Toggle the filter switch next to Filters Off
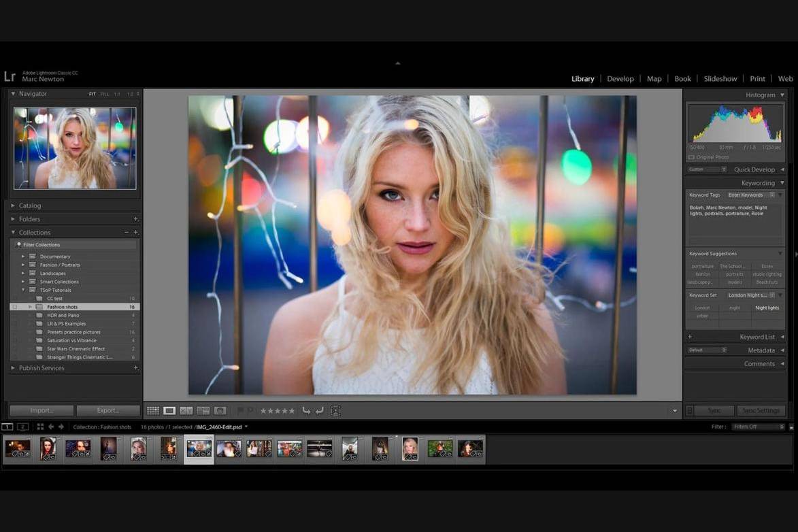Screen dimensions: 798x532 click(791, 427)
